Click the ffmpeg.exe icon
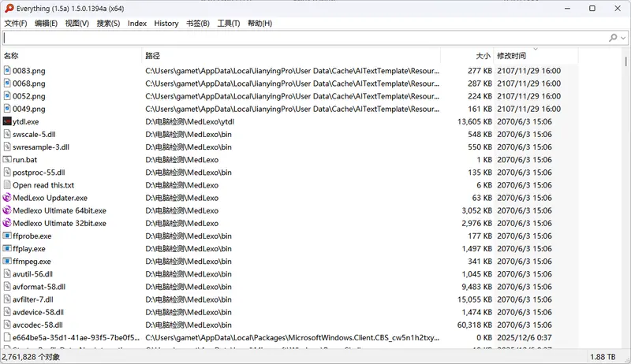631x364 pixels. (7, 261)
